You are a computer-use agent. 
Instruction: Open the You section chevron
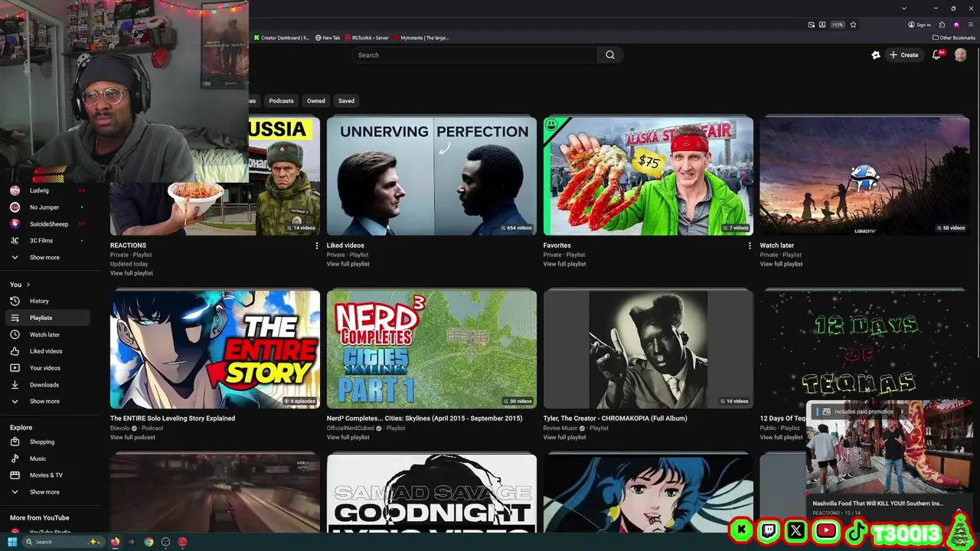tap(28, 285)
